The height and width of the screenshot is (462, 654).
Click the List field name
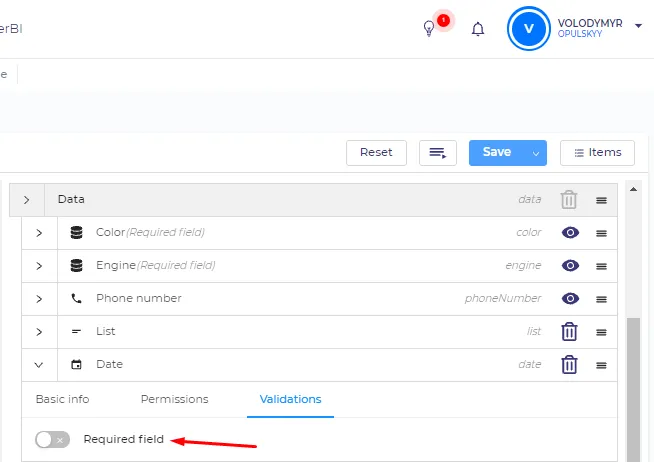[106, 331]
